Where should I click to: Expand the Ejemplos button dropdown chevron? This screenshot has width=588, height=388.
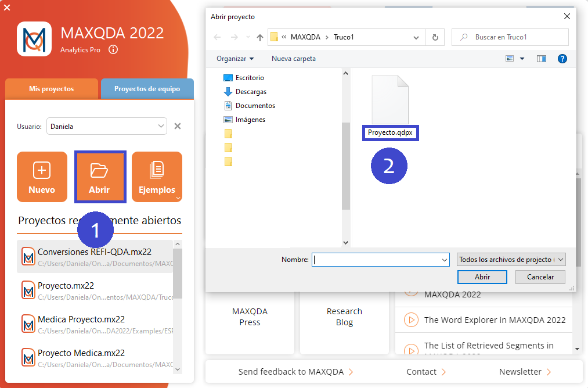(178, 197)
